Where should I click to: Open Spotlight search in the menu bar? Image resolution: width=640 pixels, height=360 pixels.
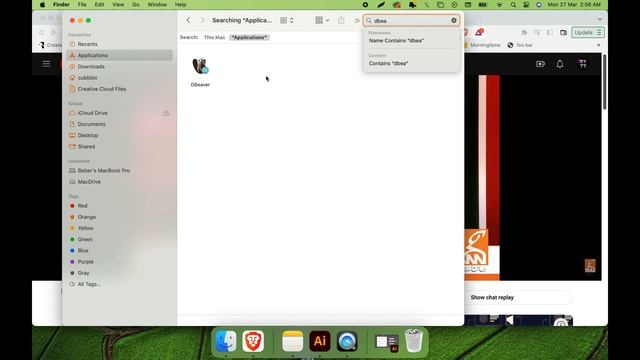point(513,4)
